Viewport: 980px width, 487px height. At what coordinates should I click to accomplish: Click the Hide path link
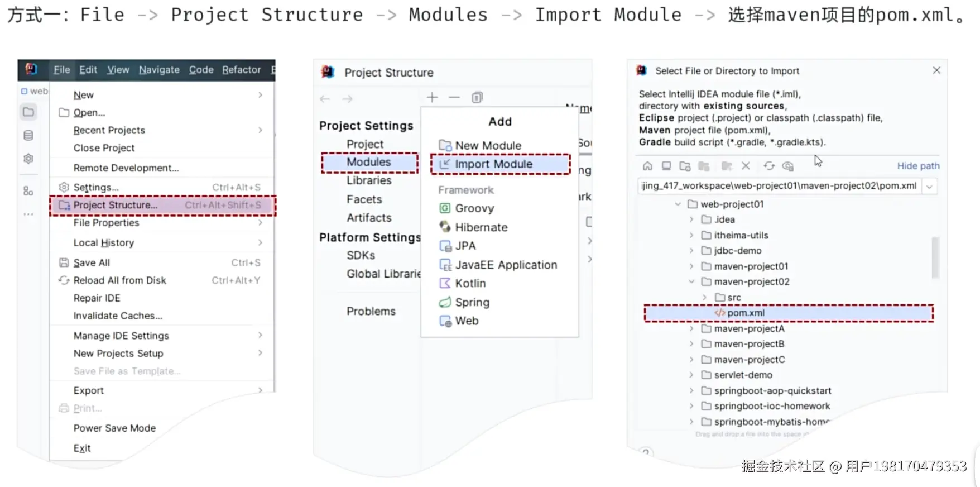coord(918,166)
